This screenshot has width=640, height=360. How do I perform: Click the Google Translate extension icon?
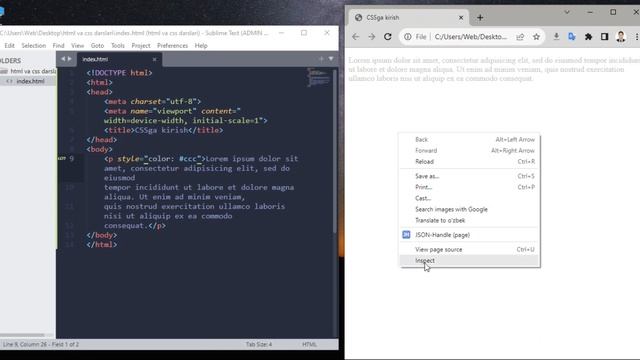click(572, 37)
